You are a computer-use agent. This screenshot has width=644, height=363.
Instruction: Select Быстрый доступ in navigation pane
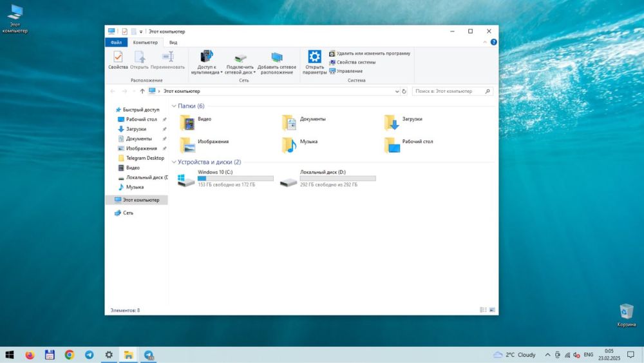138,110
